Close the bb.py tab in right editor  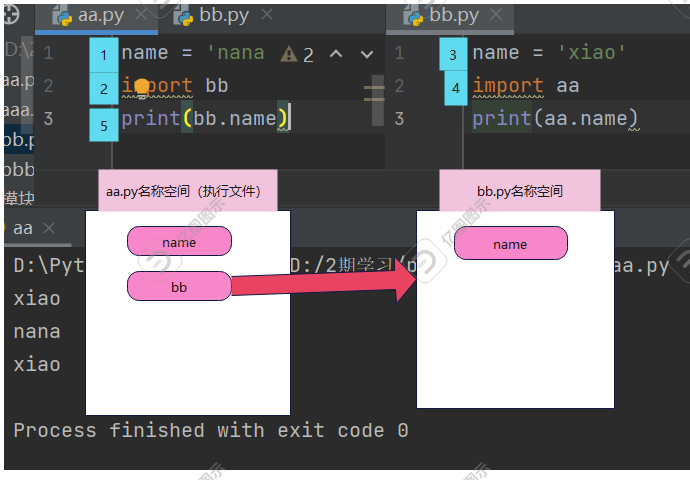[496, 15]
